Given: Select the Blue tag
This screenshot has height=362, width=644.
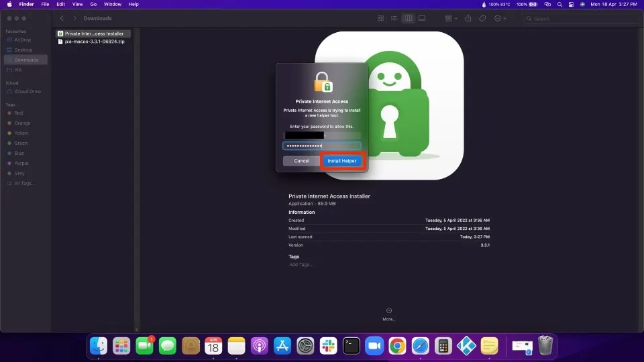Looking at the screenshot, I should [19, 153].
